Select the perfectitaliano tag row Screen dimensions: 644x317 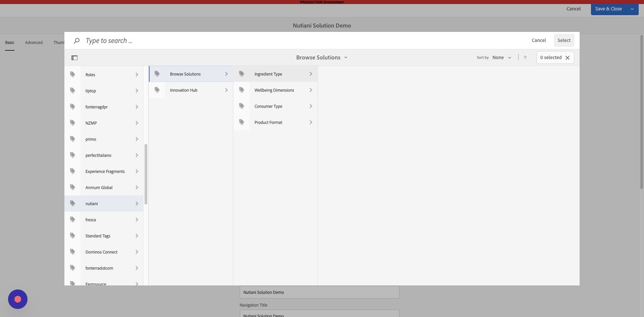[104, 155]
